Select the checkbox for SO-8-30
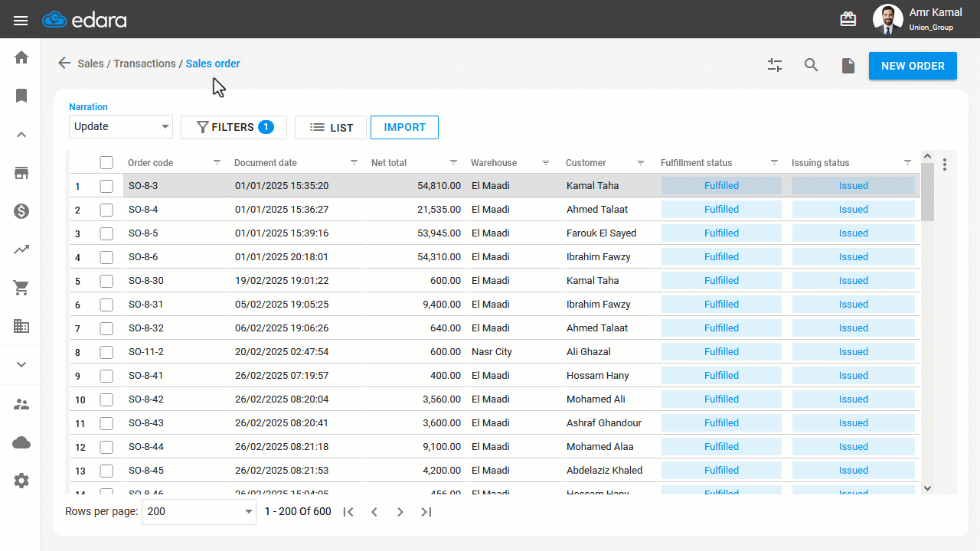 [x=106, y=281]
